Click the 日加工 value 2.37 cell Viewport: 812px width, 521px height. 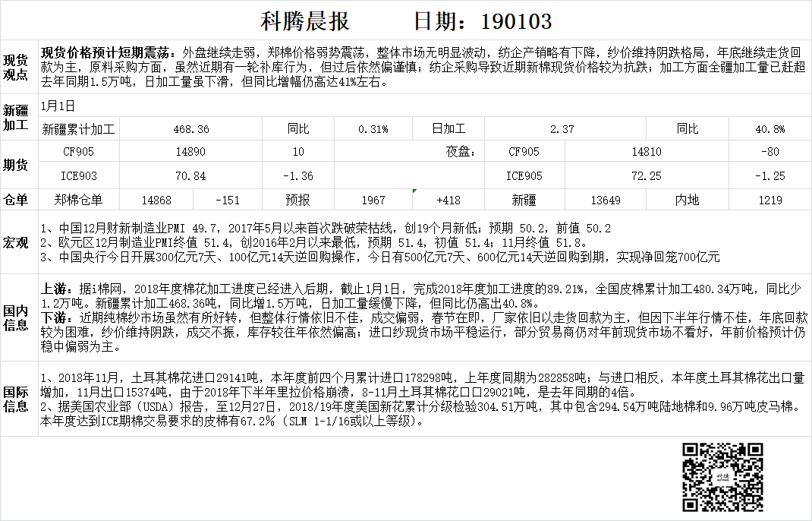562,129
